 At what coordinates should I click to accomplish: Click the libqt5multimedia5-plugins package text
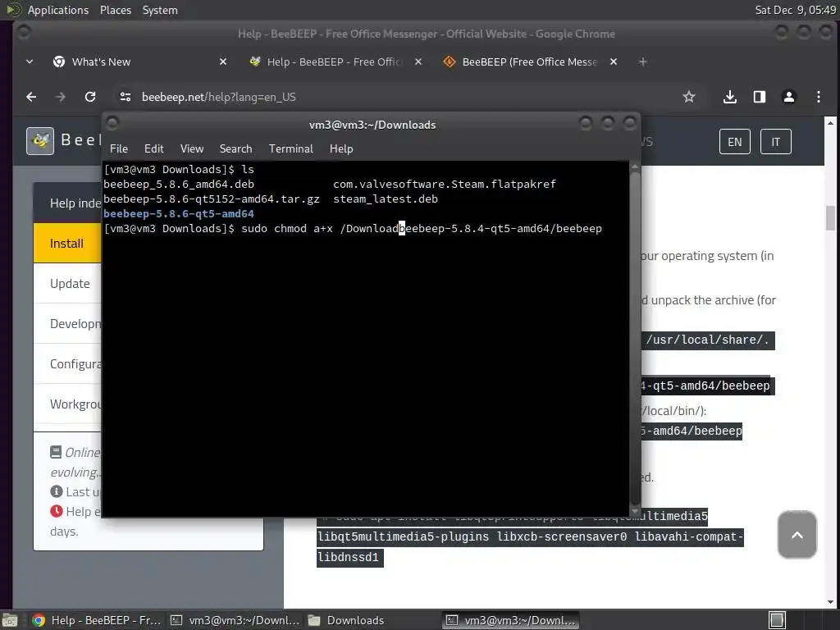[x=403, y=536]
